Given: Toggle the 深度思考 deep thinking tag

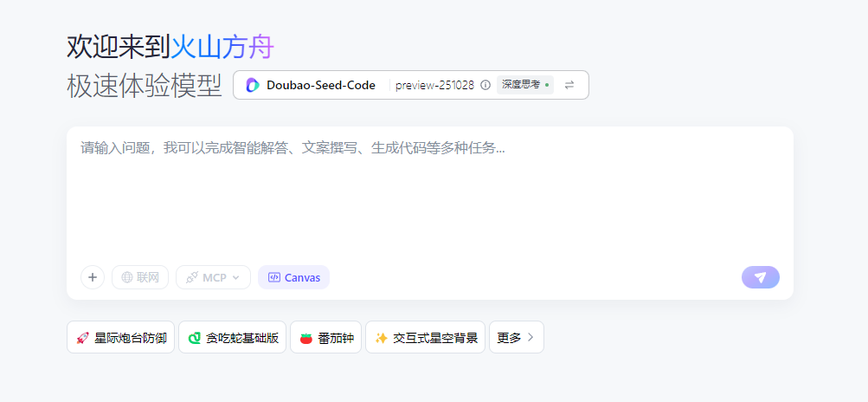Looking at the screenshot, I should (x=524, y=85).
